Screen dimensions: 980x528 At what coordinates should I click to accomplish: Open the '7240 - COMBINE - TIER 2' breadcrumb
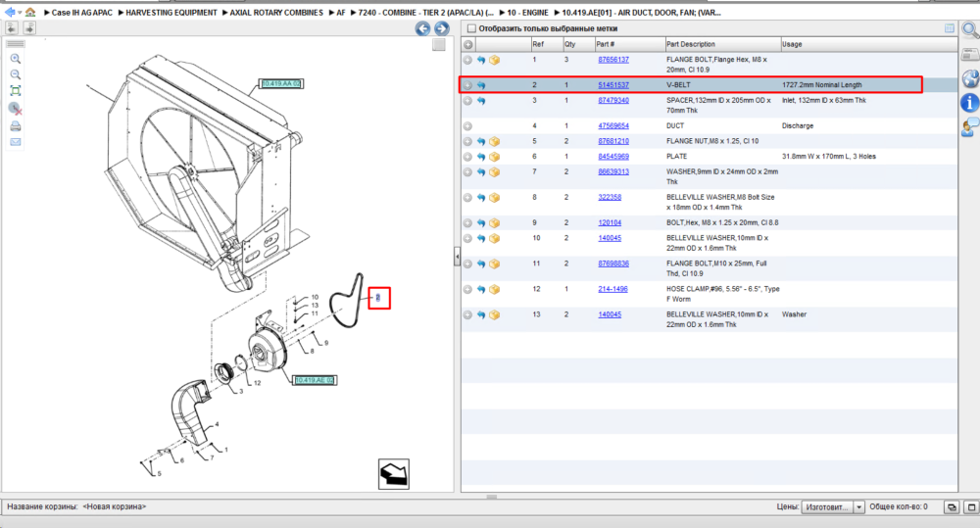(x=425, y=13)
